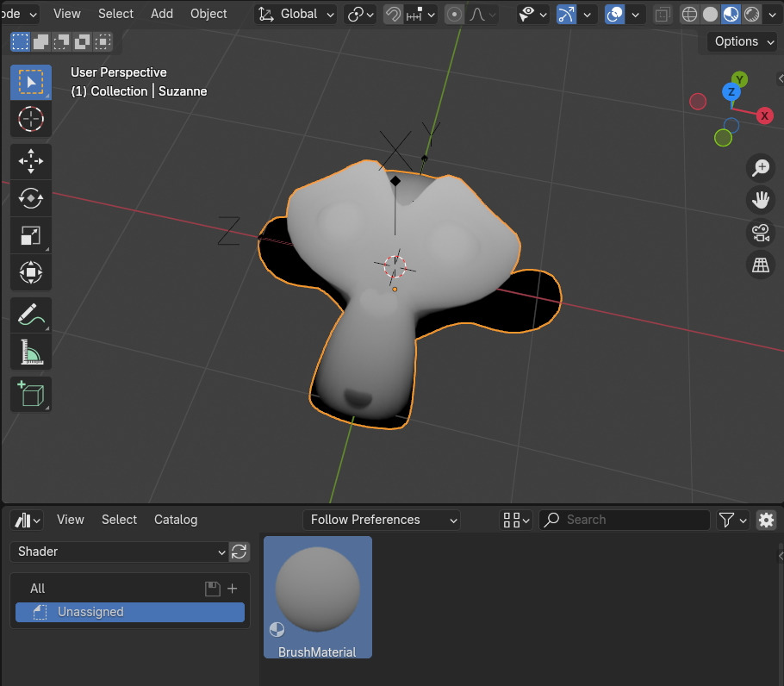Open the asset browser Catalog menu
Image resolution: width=784 pixels, height=686 pixels.
176,520
